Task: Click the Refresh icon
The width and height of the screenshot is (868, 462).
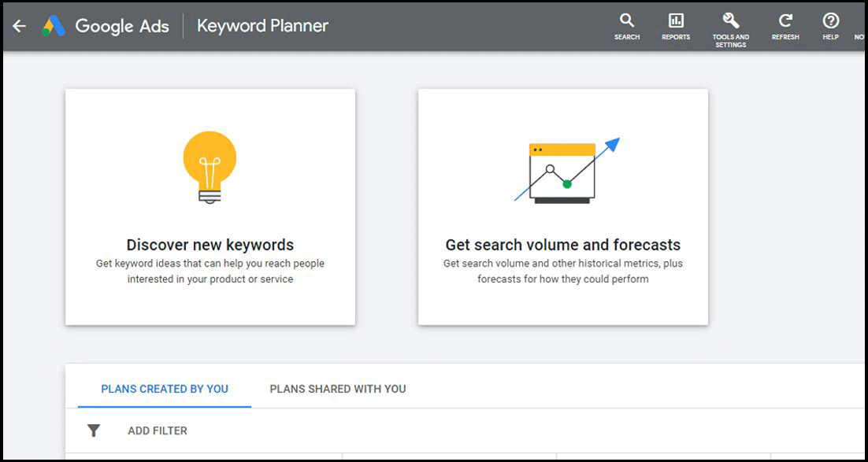Action: (785, 24)
